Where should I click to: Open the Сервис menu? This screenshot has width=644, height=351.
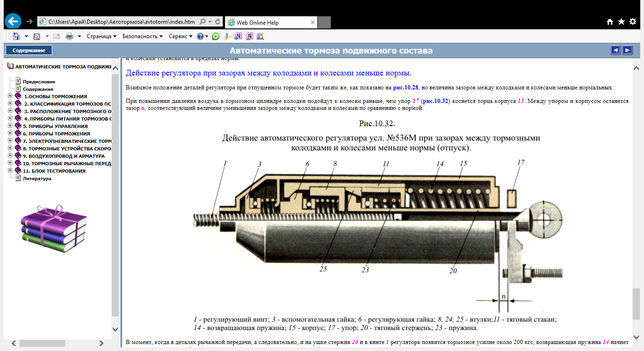pos(180,36)
